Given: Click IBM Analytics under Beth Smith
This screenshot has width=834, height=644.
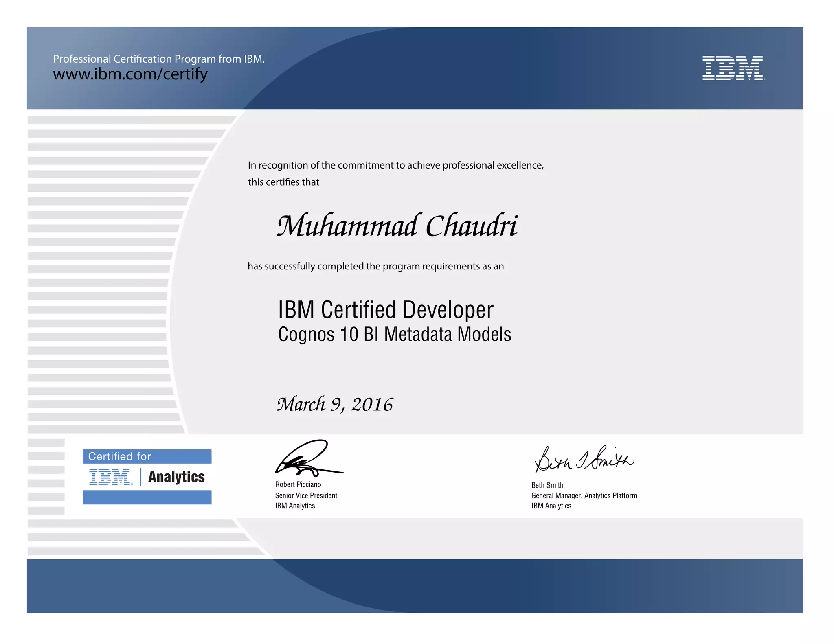Looking at the screenshot, I should (x=551, y=506).
